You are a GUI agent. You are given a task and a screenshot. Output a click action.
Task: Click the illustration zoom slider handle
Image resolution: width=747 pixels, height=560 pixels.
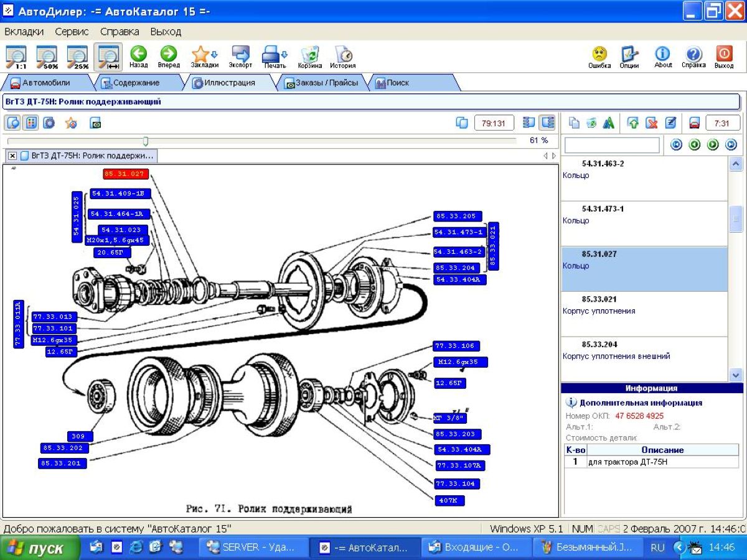click(145, 141)
